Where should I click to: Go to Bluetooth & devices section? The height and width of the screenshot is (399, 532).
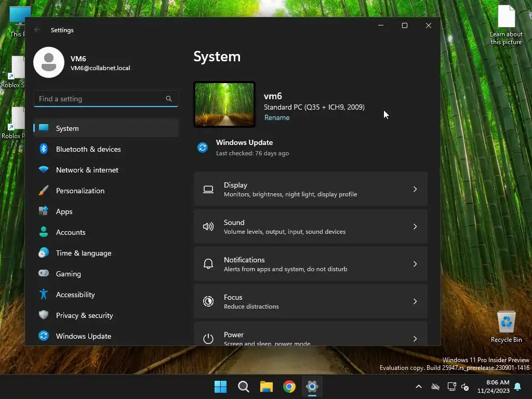106,149
